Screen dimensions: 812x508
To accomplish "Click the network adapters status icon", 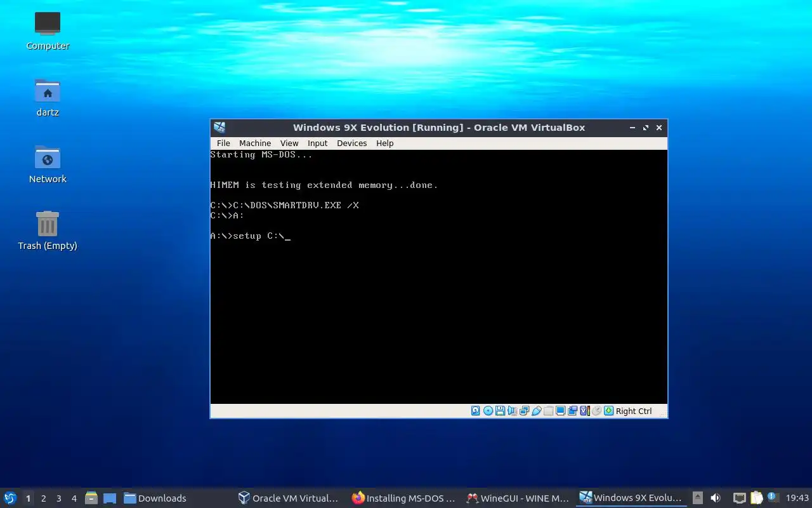I will [x=524, y=411].
